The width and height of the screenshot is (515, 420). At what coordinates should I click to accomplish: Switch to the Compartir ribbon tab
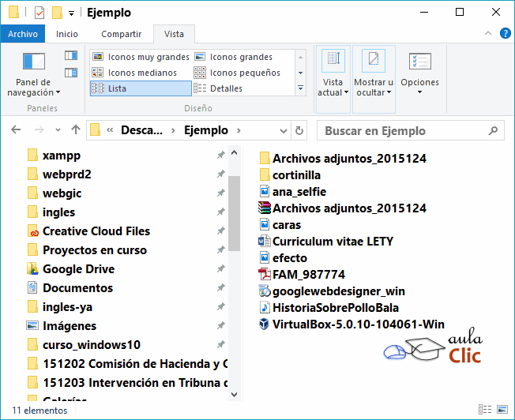[x=121, y=34]
